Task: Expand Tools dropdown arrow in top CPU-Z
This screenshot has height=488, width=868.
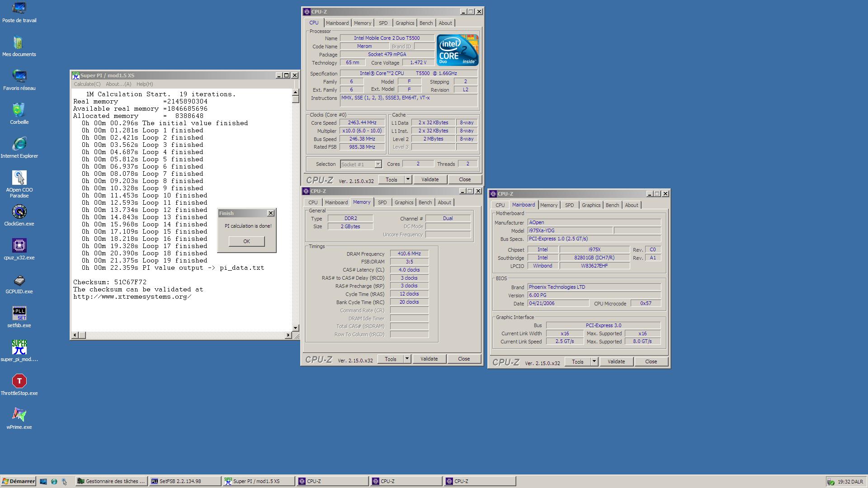Action: [408, 179]
